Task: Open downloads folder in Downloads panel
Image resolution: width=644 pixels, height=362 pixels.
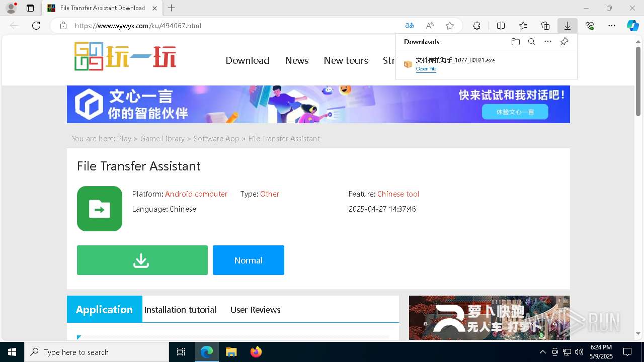Action: click(x=515, y=42)
